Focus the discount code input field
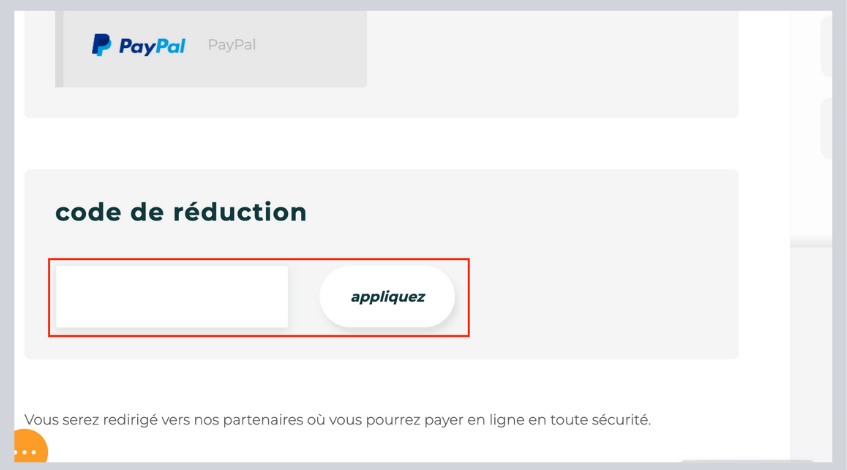This screenshot has width=847, height=470. point(172,296)
